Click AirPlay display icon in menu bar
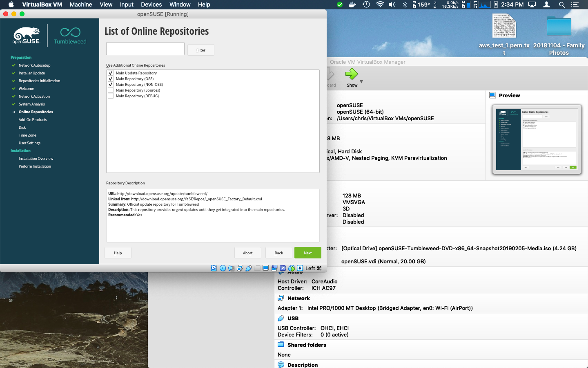The height and width of the screenshot is (368, 588). point(532,4)
